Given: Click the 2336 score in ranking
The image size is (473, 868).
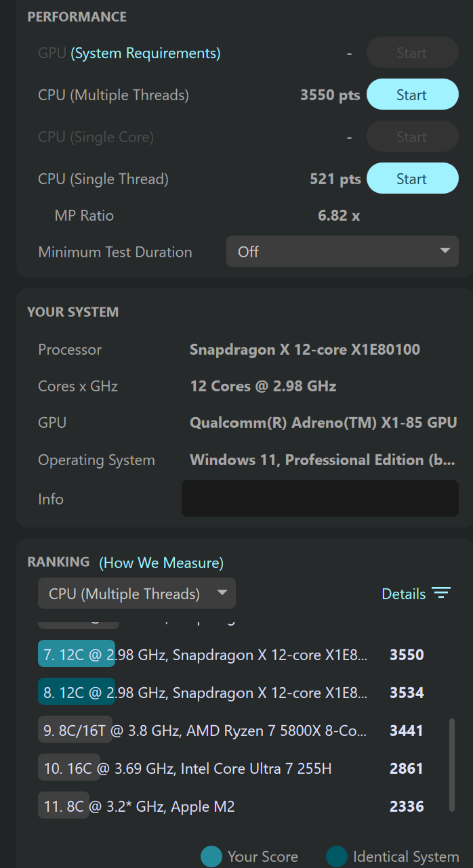Looking at the screenshot, I should coord(407,806).
